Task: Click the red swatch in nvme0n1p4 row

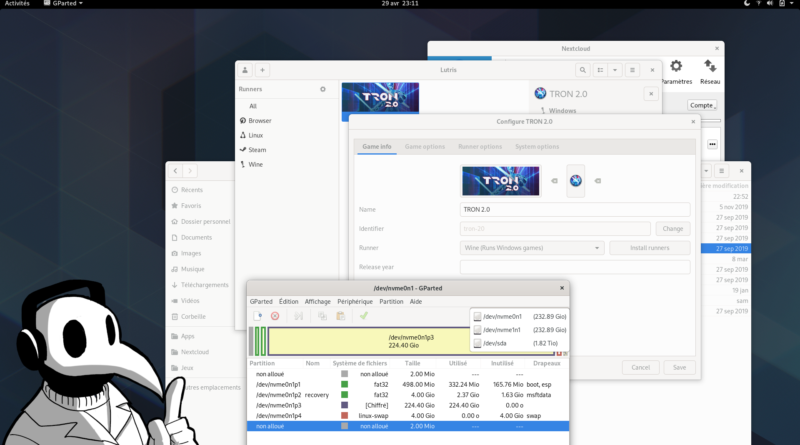Action: pyautogui.click(x=344, y=416)
